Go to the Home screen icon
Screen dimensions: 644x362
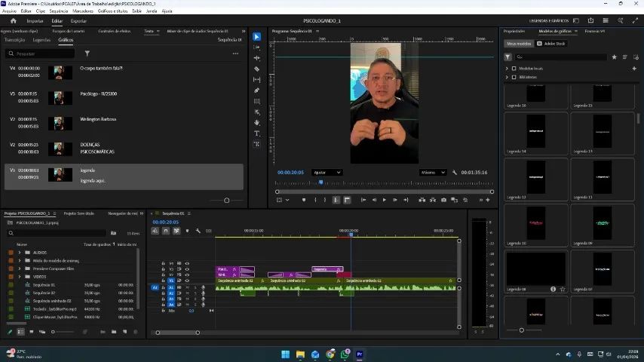pyautogui.click(x=13, y=20)
